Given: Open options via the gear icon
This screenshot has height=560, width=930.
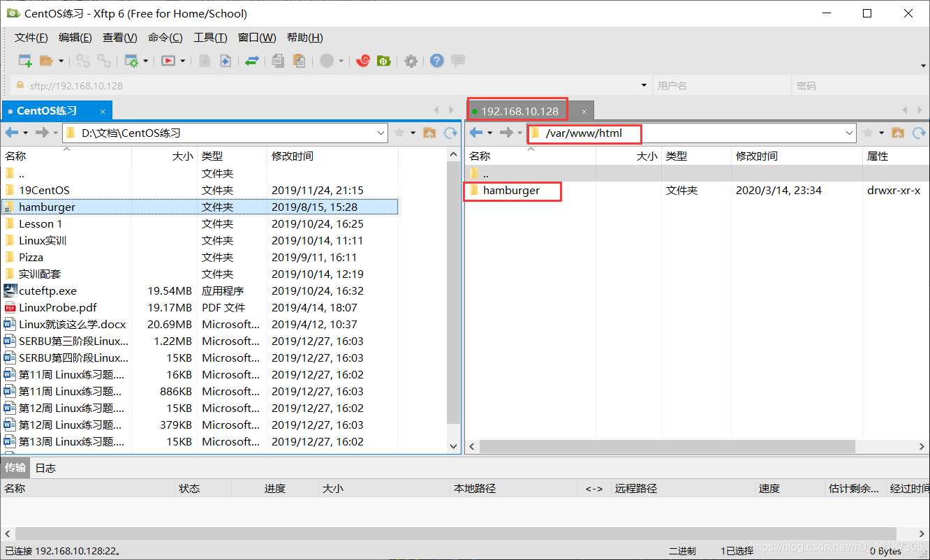Looking at the screenshot, I should 411,61.
